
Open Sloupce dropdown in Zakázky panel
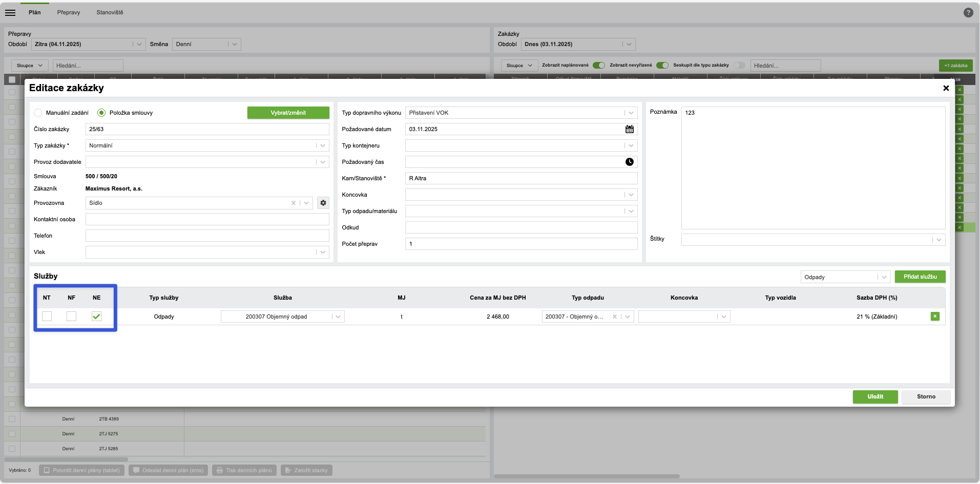click(519, 66)
